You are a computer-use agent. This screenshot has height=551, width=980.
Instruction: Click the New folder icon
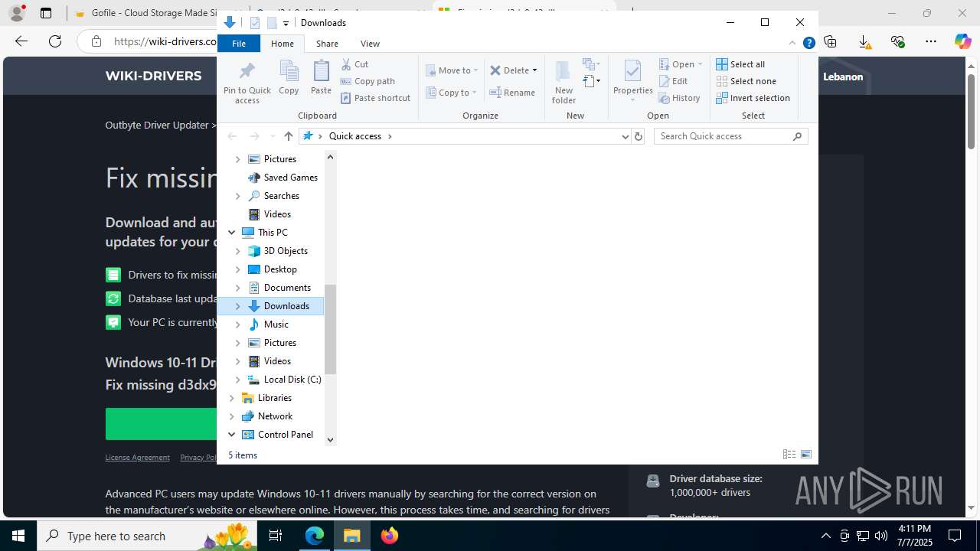click(563, 81)
